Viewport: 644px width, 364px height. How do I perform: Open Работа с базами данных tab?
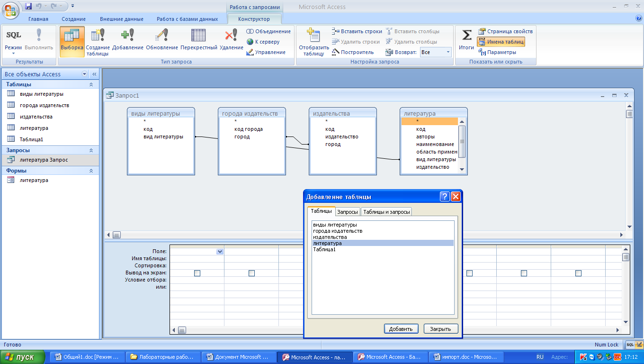click(188, 19)
